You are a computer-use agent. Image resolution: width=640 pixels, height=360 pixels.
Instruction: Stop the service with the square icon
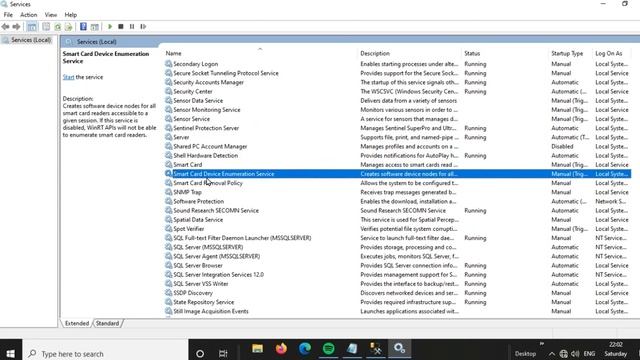pyautogui.click(x=121, y=27)
